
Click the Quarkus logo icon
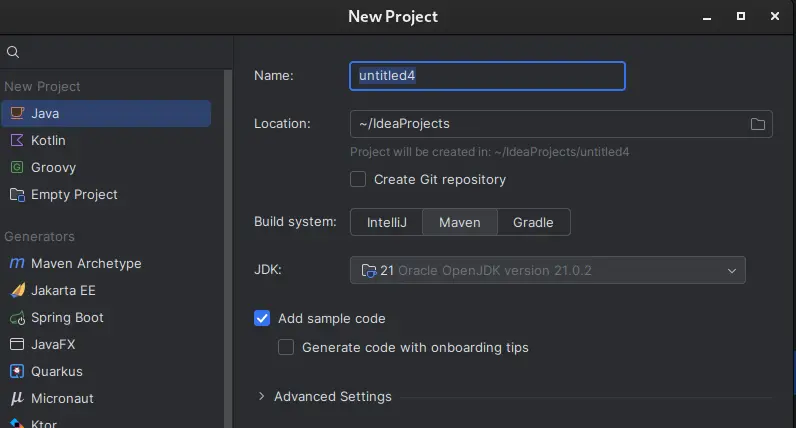click(x=17, y=371)
